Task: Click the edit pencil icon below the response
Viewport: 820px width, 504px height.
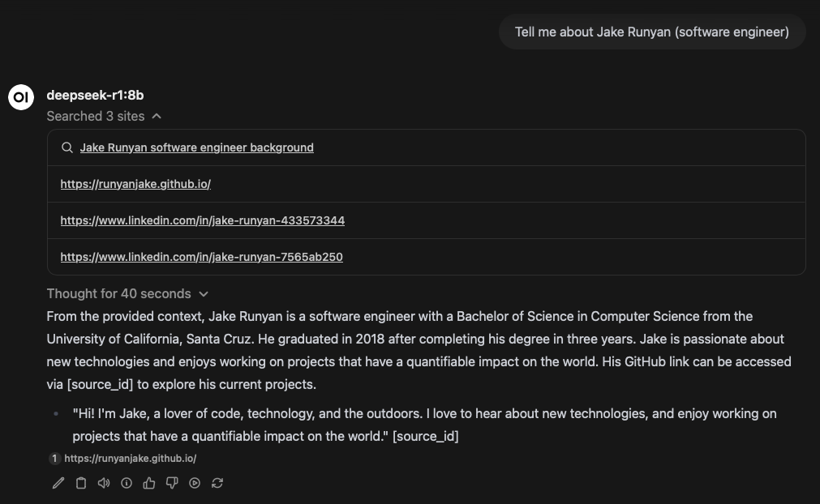Action: pyautogui.click(x=58, y=483)
